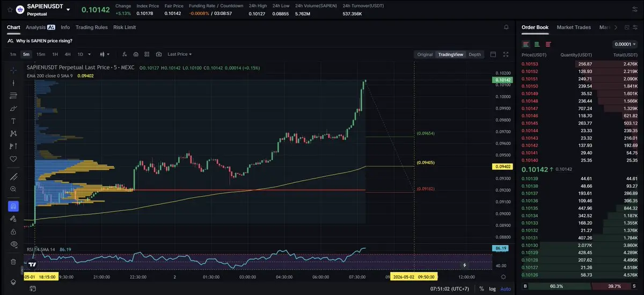
Task: Select the trend line drawing tool
Action: click(x=13, y=83)
